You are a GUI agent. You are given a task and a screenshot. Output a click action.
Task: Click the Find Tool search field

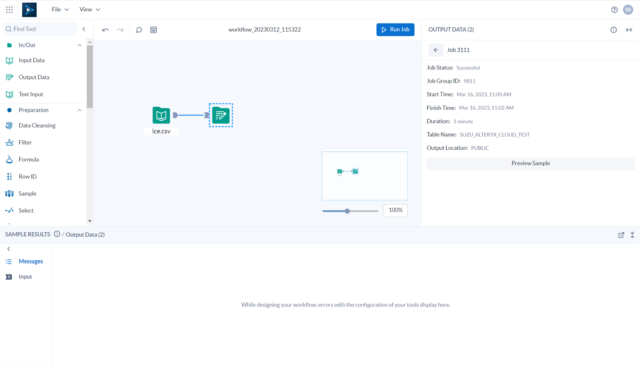point(40,29)
